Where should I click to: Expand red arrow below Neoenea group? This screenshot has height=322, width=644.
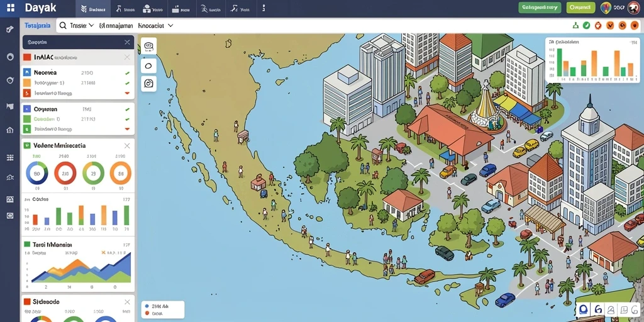tap(127, 93)
